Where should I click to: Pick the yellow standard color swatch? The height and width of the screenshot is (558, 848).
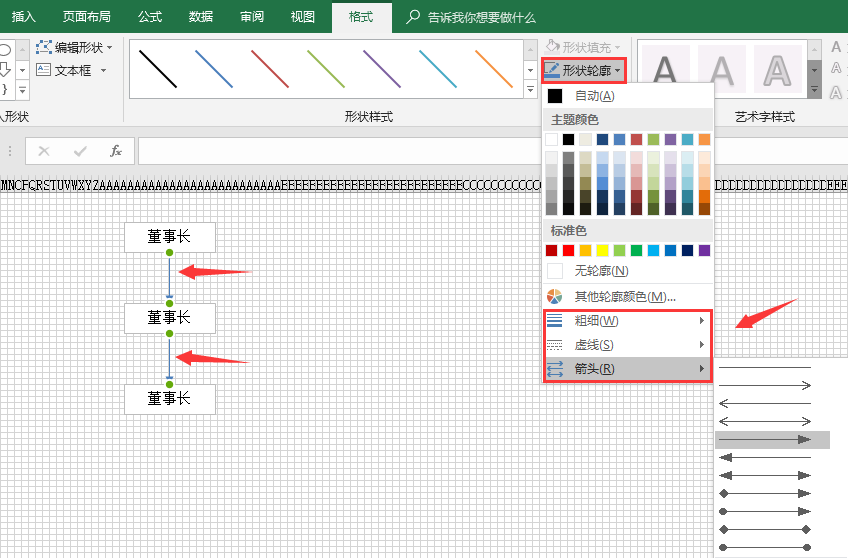tap(602, 250)
